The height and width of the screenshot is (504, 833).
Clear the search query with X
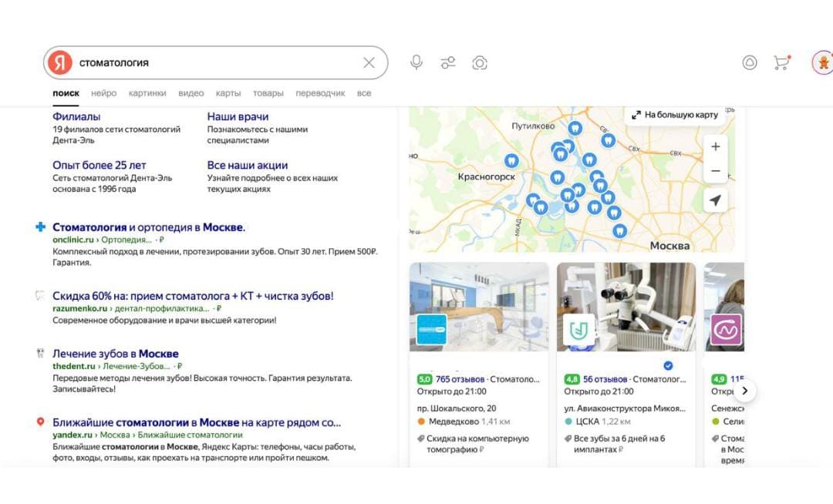pos(369,62)
